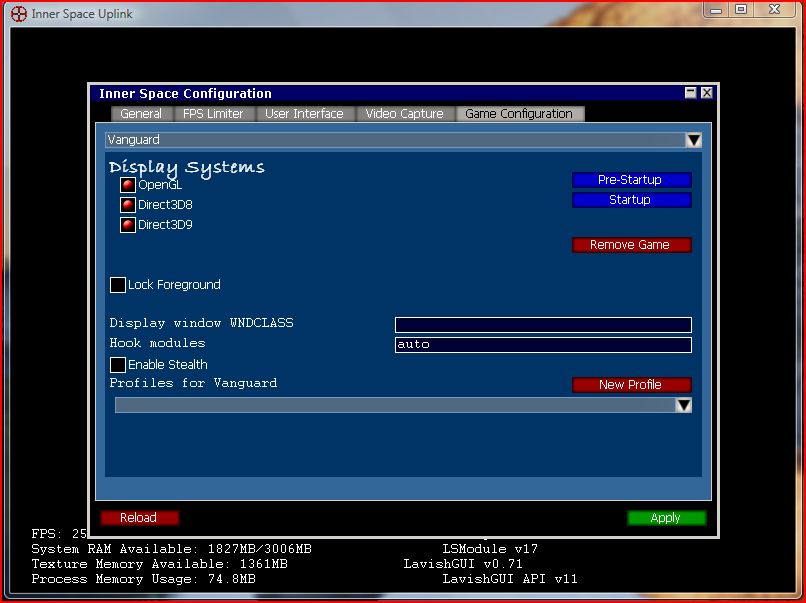The width and height of the screenshot is (806, 603).
Task: Reload the configuration
Action: [x=139, y=517]
